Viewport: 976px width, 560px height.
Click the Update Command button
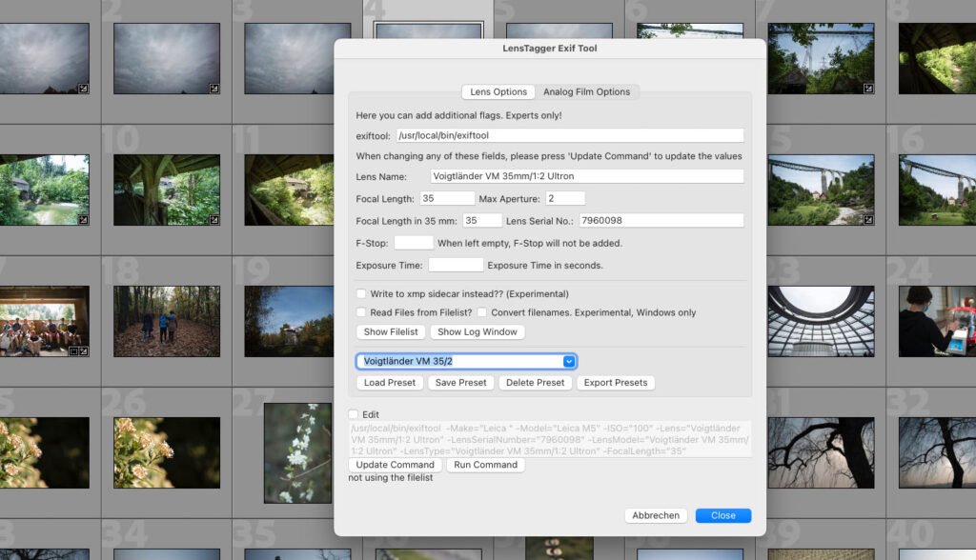(396, 465)
